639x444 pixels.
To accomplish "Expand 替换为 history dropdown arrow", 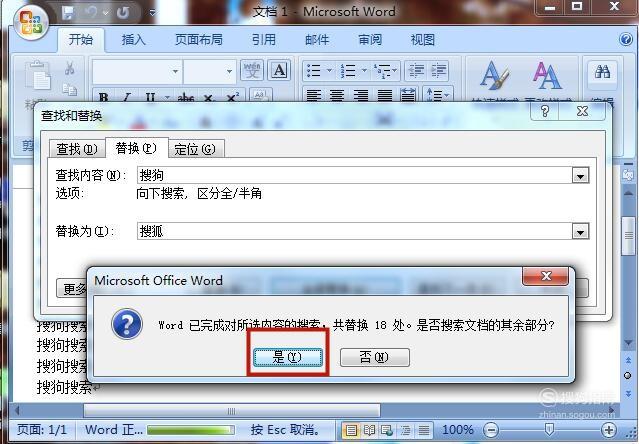I will tap(580, 232).
